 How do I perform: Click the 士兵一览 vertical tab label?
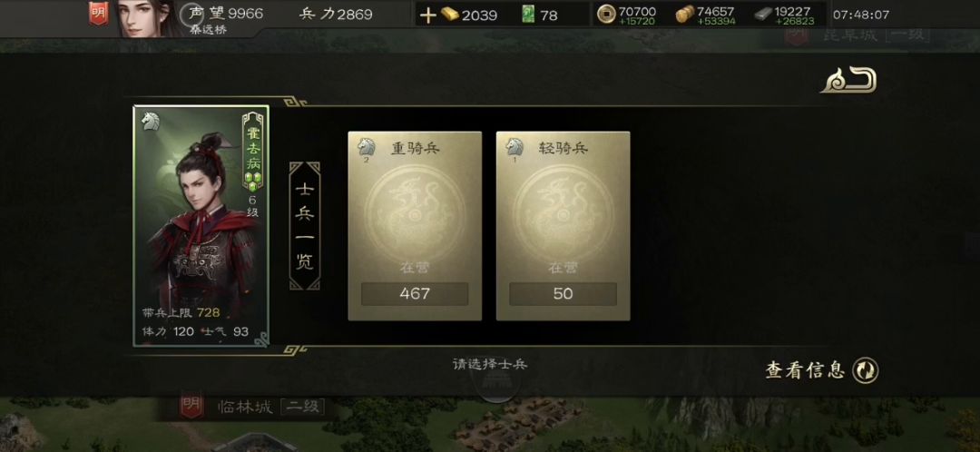(x=305, y=226)
